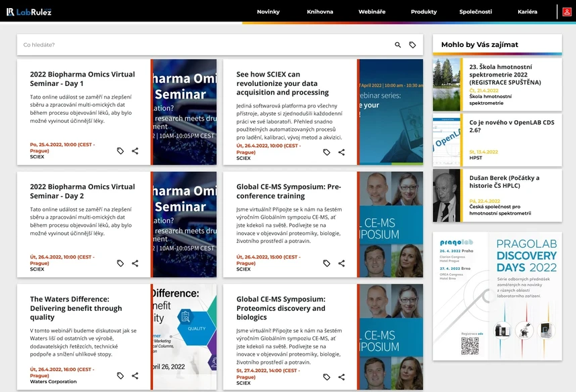576x392 pixels.
Task: Open 'Global CE-MS Symposium: Proteomics discovery' title
Action: point(281,308)
